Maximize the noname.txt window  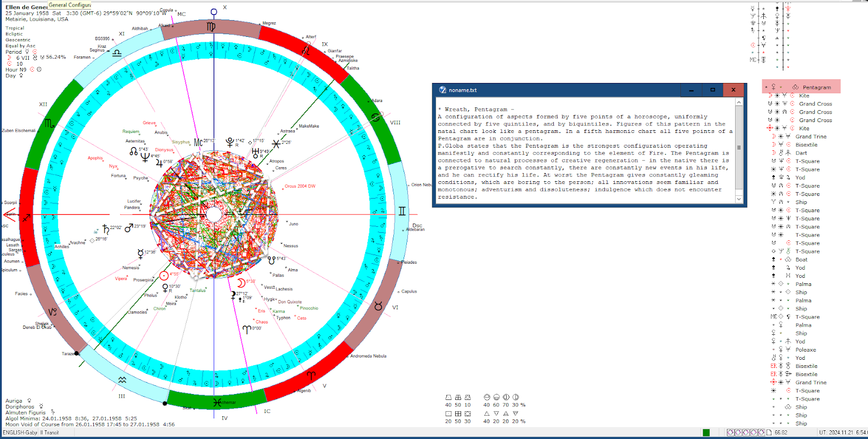[x=712, y=90]
